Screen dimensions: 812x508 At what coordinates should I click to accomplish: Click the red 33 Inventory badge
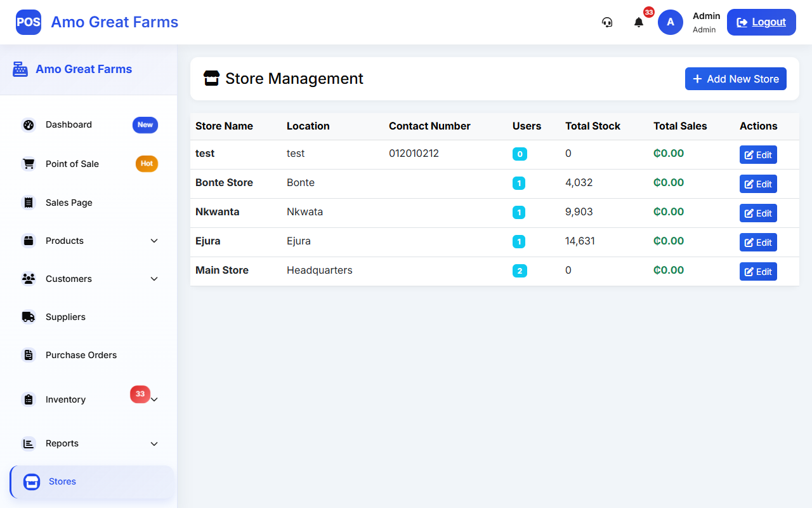(x=140, y=394)
